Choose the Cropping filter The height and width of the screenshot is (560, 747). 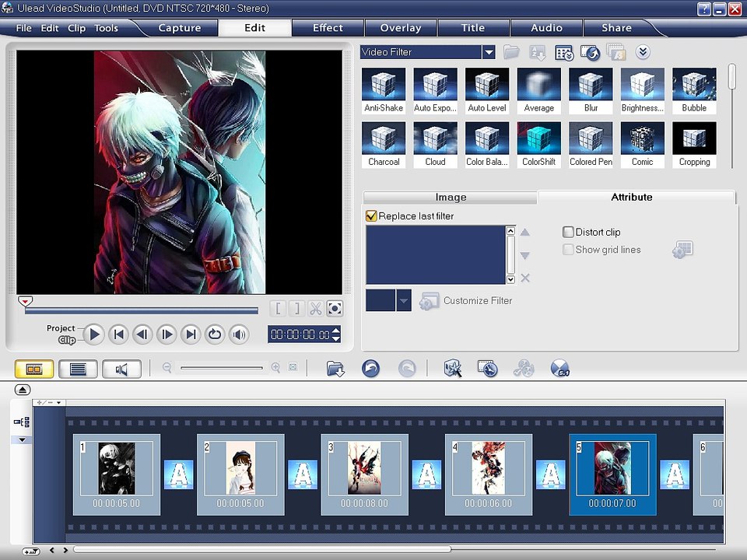(x=694, y=145)
